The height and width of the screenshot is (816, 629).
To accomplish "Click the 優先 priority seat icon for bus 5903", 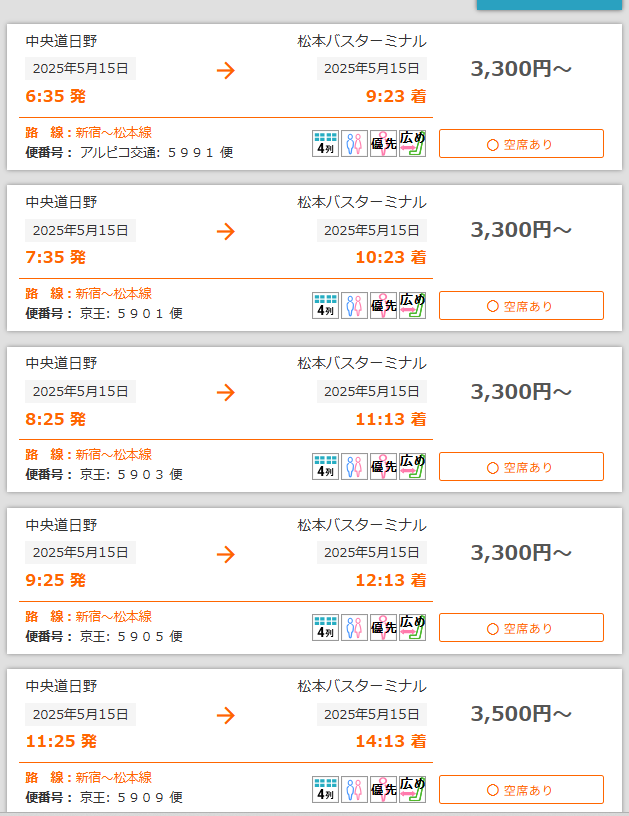I will point(383,467).
